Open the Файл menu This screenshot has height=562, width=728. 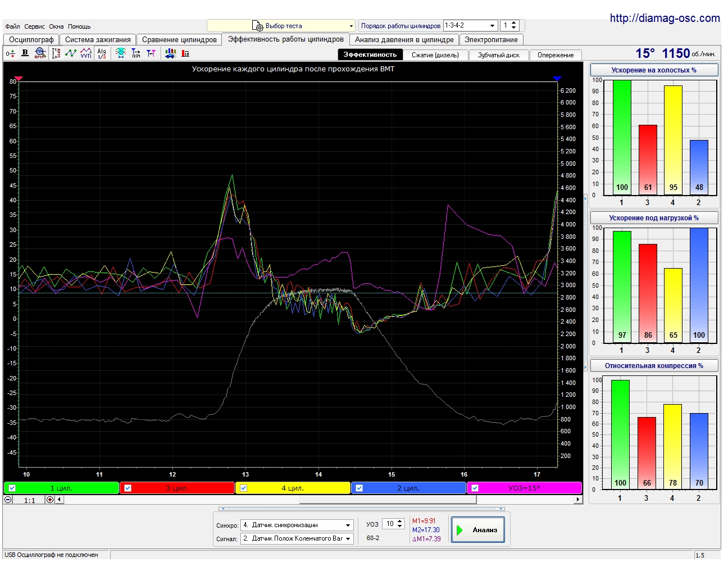pyautogui.click(x=12, y=26)
